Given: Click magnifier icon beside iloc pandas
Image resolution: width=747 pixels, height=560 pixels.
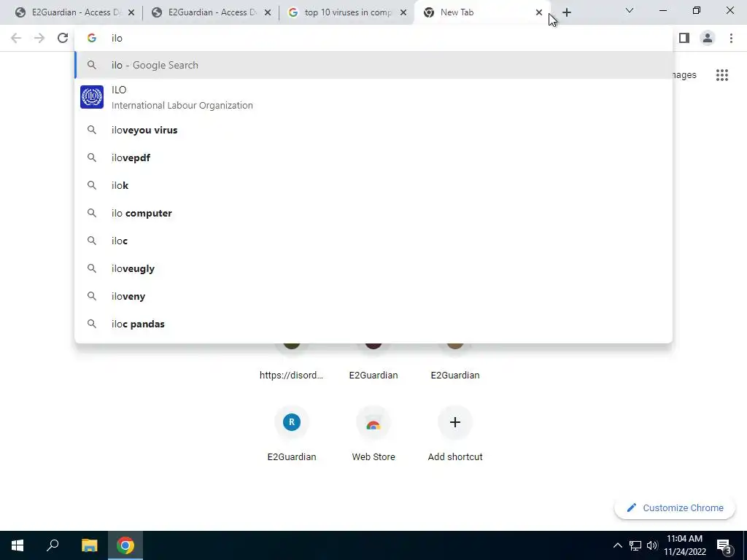Looking at the screenshot, I should (x=92, y=324).
